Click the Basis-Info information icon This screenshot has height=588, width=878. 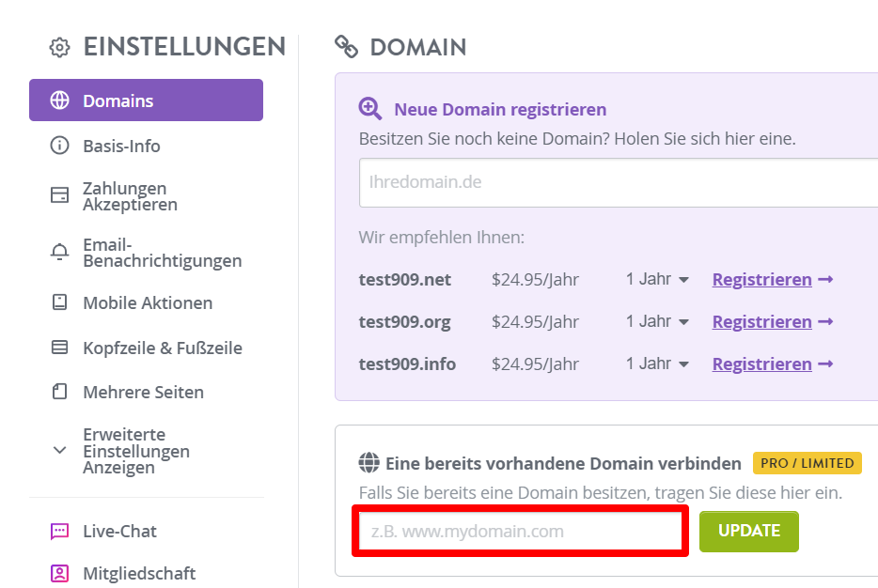(59, 146)
